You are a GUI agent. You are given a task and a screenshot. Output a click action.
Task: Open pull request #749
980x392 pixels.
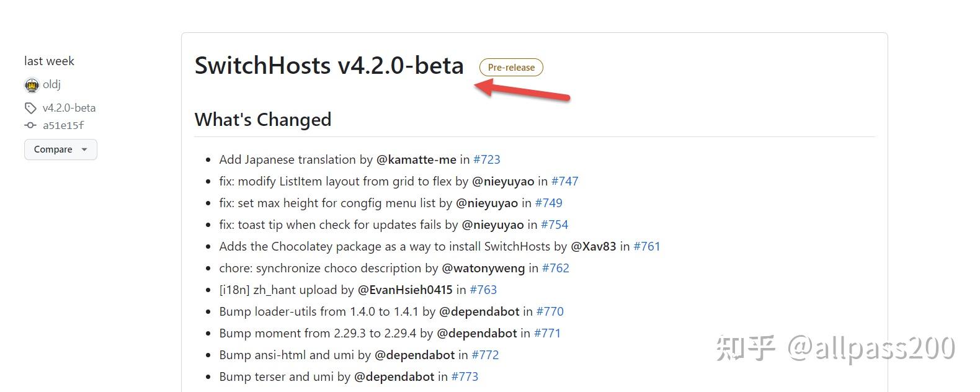click(x=548, y=203)
